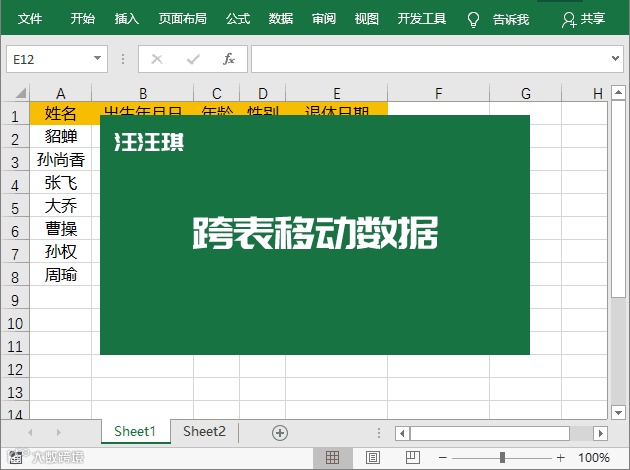Select column A header
630x470 pixels.
pyautogui.click(x=61, y=93)
